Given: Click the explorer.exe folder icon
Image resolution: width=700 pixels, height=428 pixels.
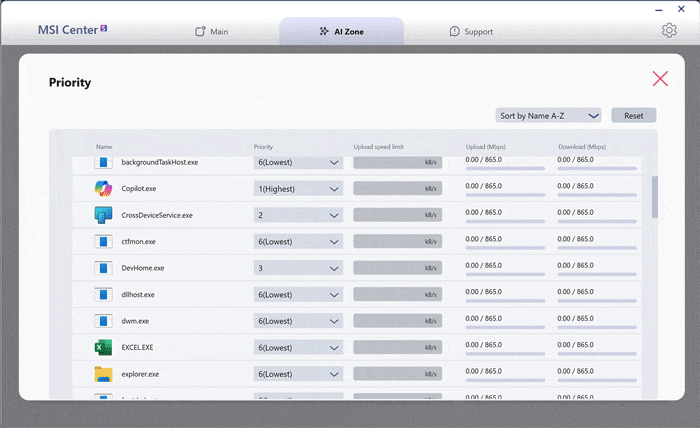Looking at the screenshot, I should pos(103,374).
